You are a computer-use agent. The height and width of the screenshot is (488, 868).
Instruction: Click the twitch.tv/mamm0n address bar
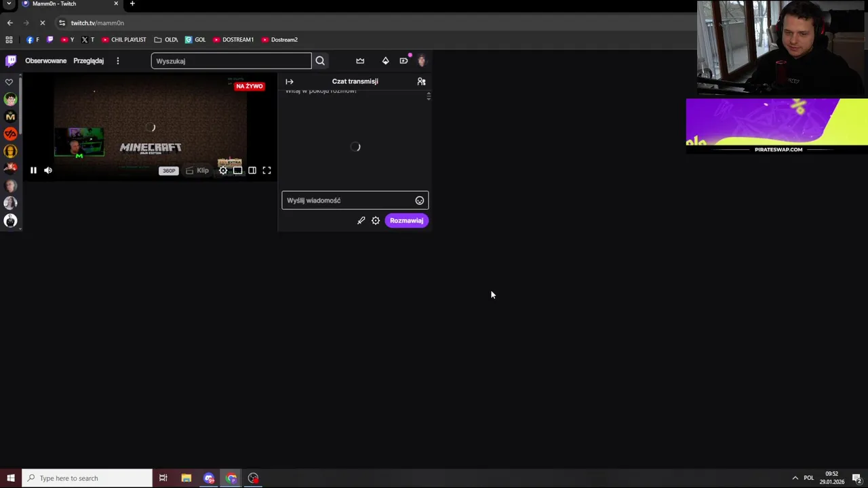pos(97,23)
